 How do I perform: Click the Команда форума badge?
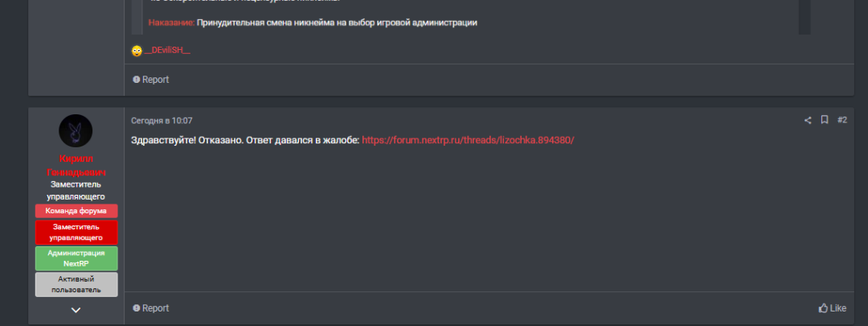(76, 211)
